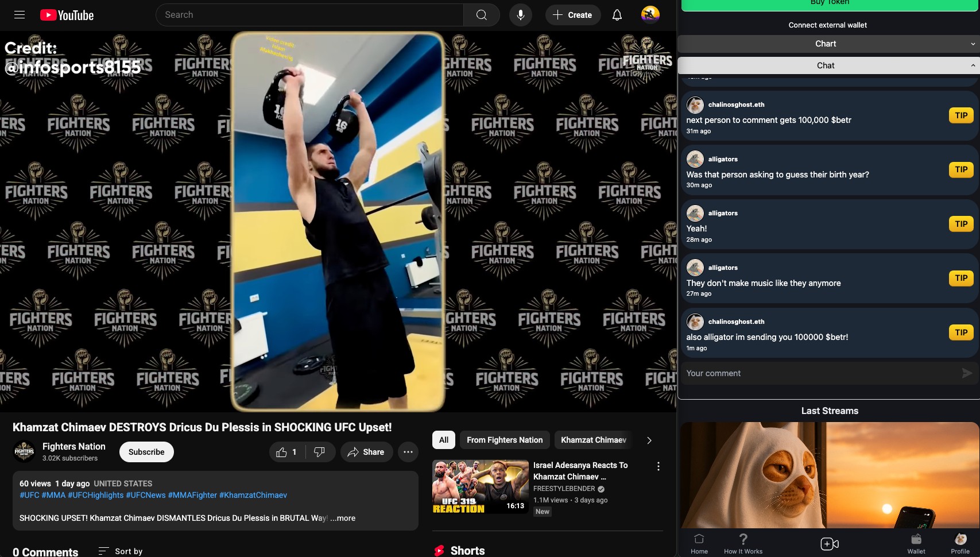Start a new stream with camera icon

tap(829, 543)
